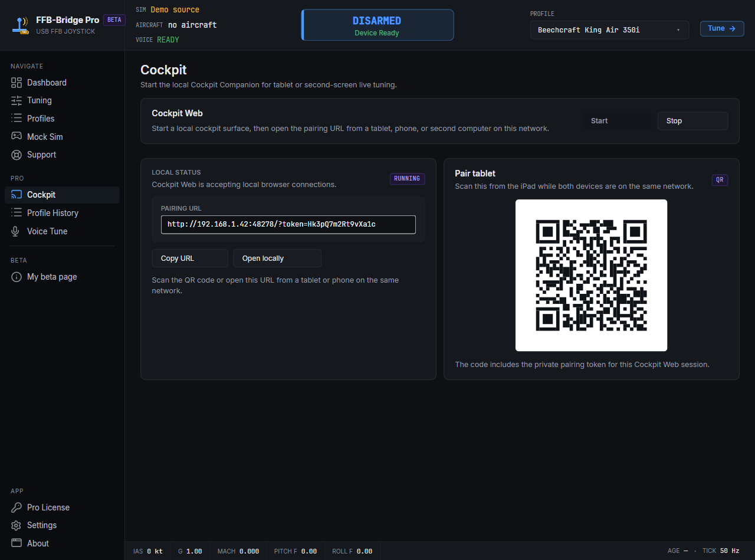Open Voice Tune
The height and width of the screenshot is (560, 755).
(62, 231)
